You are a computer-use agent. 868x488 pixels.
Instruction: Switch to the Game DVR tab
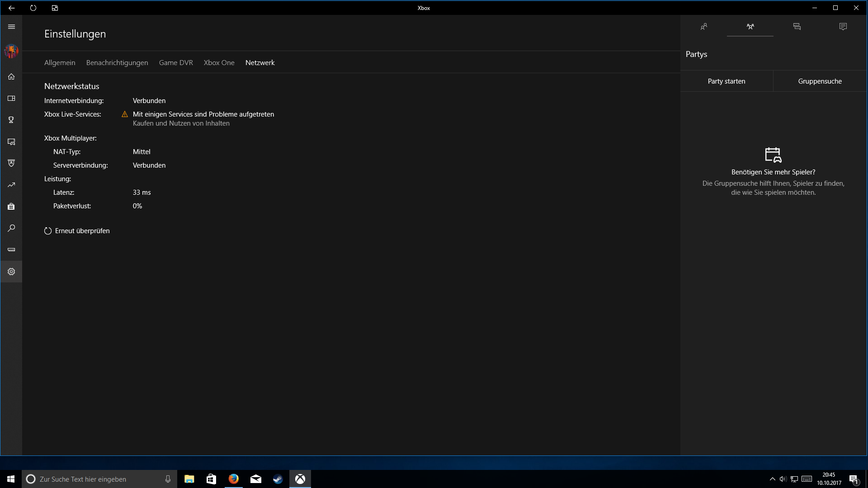176,63
